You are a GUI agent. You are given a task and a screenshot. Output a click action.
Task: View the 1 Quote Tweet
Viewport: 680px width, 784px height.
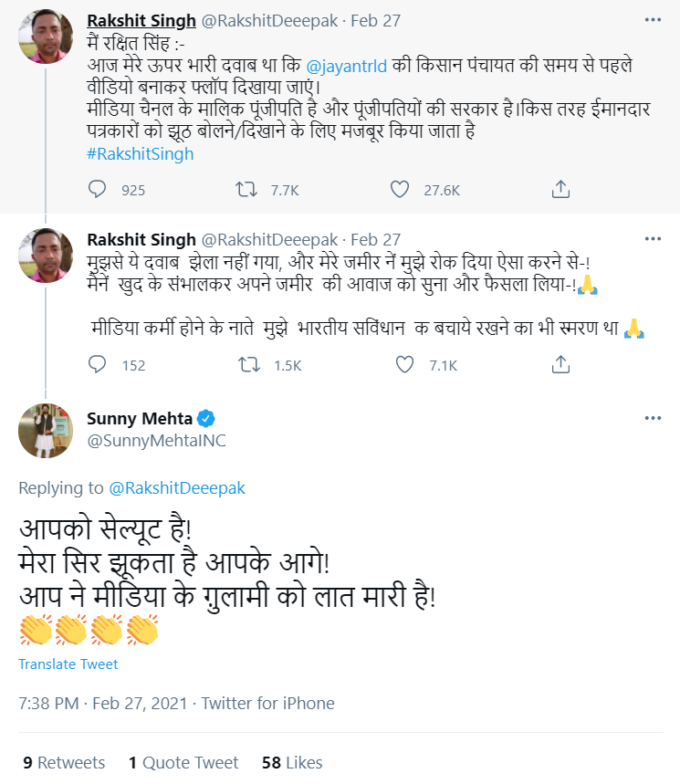(183, 762)
